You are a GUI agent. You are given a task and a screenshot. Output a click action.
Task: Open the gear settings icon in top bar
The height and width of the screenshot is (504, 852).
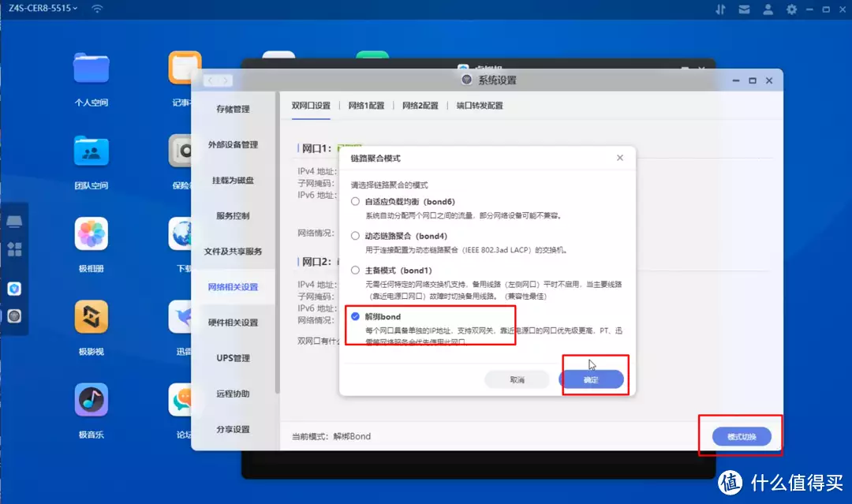click(792, 9)
